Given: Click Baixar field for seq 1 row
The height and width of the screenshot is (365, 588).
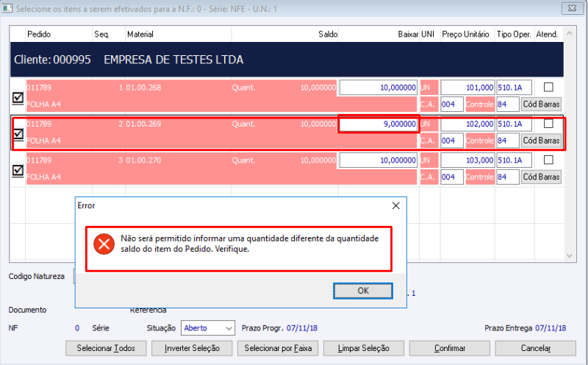Looking at the screenshot, I should pos(379,88).
